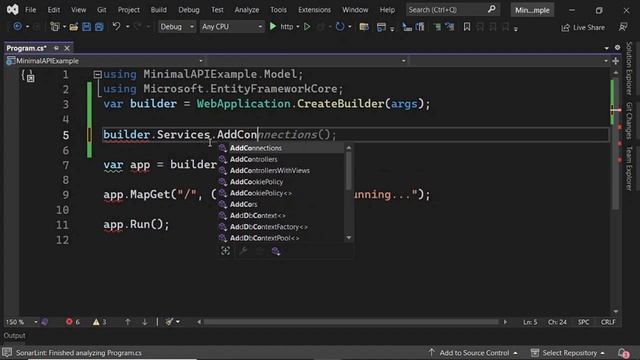Undo the last edit
The image size is (640, 360).
point(116,27)
